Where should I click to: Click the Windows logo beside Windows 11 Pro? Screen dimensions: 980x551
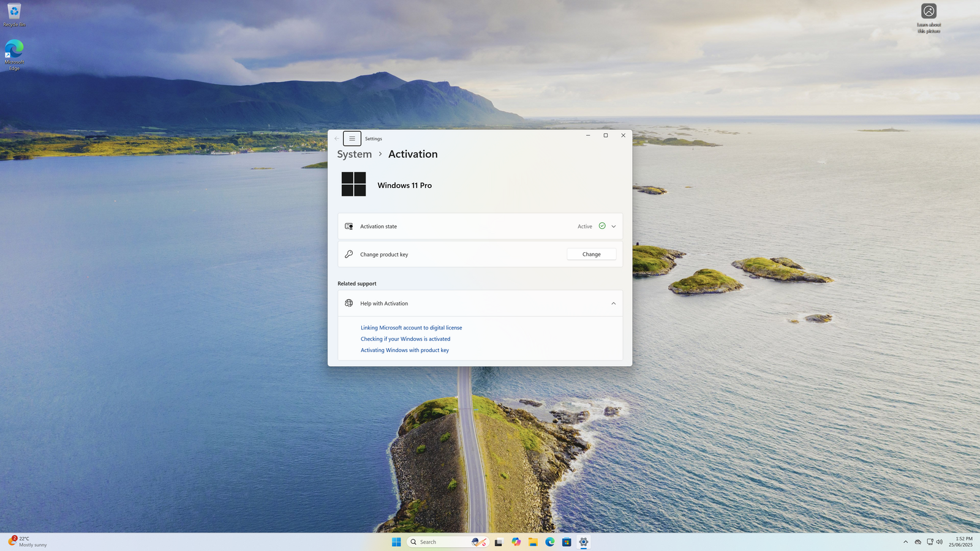[353, 184]
